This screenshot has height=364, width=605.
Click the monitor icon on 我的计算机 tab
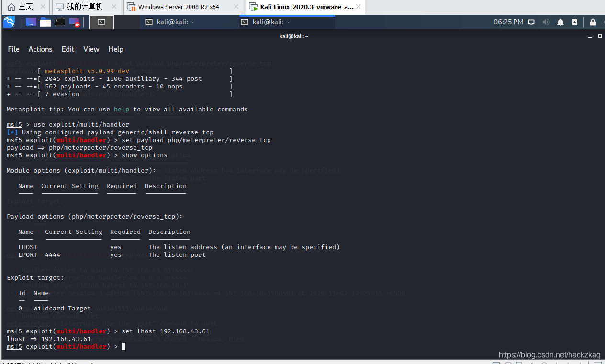point(60,7)
